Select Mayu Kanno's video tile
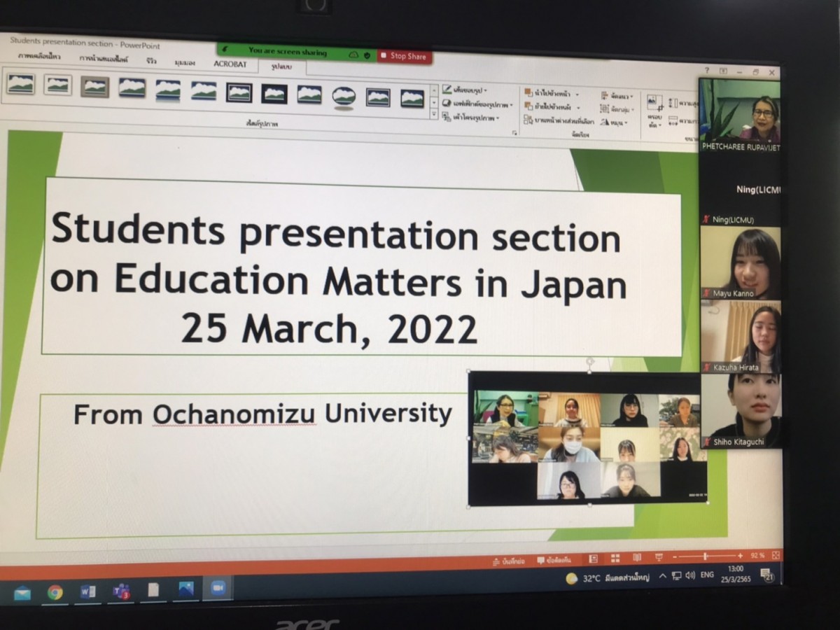The height and width of the screenshot is (630, 840). 740,263
